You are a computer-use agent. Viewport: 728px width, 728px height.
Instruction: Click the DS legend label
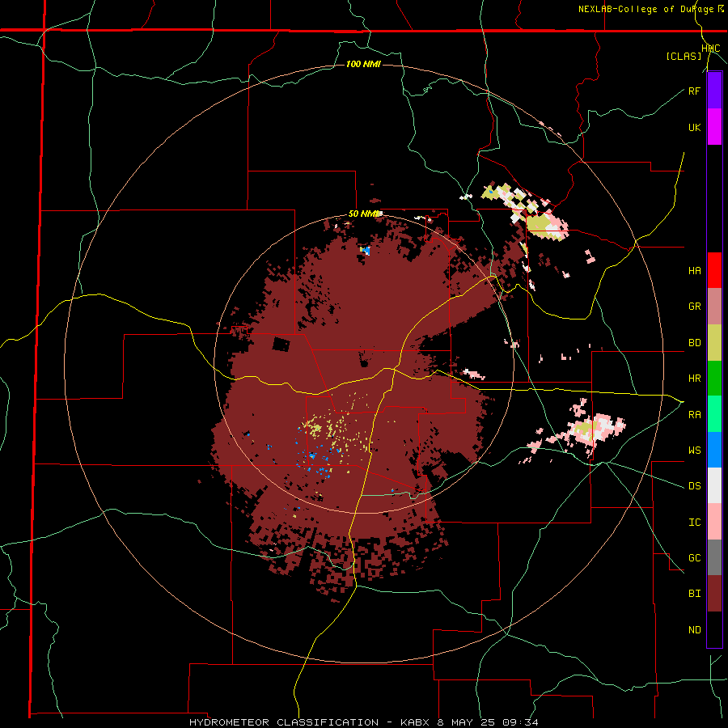coord(695,486)
